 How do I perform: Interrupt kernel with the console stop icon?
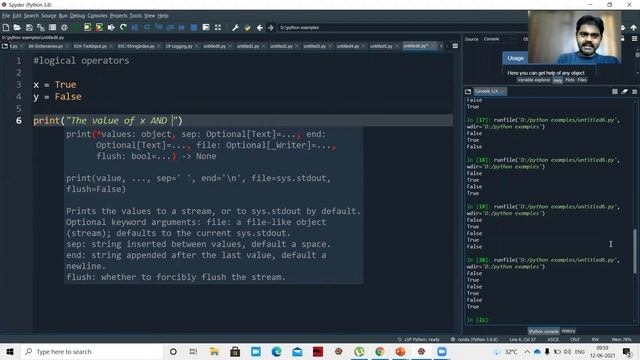coord(615,91)
